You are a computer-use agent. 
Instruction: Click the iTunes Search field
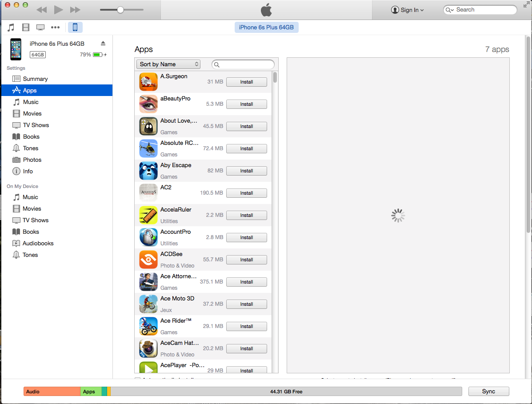pos(480,10)
